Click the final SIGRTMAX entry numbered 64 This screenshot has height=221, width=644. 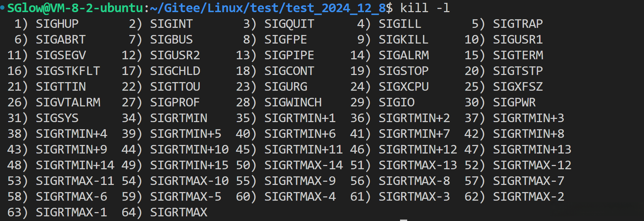point(179,212)
